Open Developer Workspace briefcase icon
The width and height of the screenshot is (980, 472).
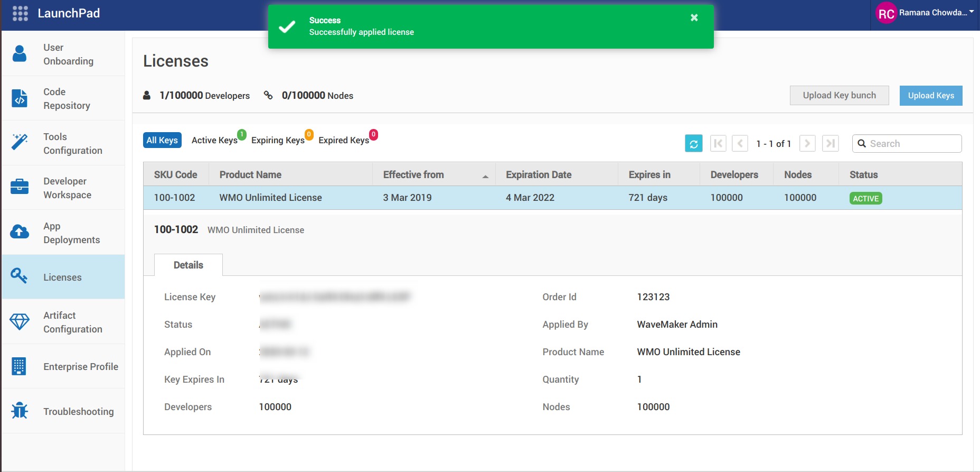[x=20, y=187]
